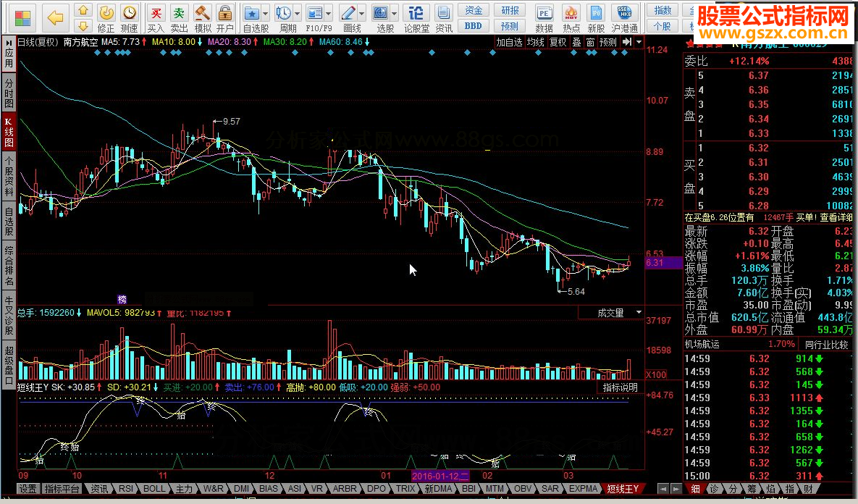This screenshot has height=504, width=858.
Task: Open the 热点 hot spots icon
Action: (571, 19)
